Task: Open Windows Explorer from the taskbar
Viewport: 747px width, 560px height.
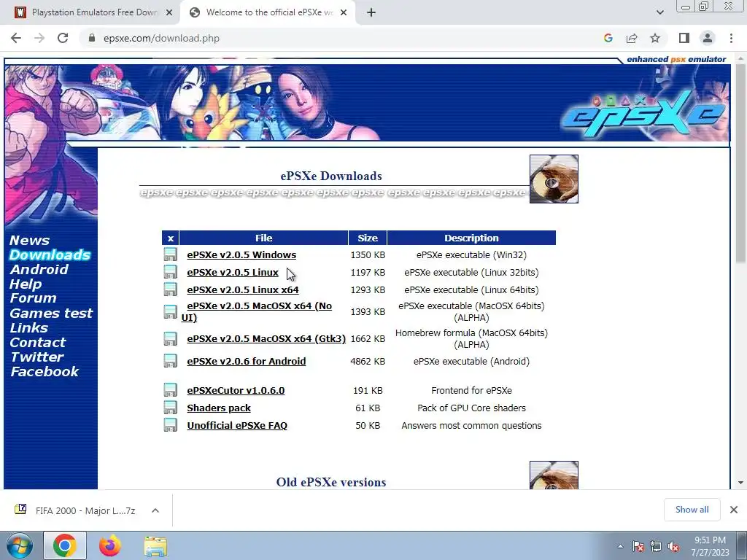Action: click(155, 545)
